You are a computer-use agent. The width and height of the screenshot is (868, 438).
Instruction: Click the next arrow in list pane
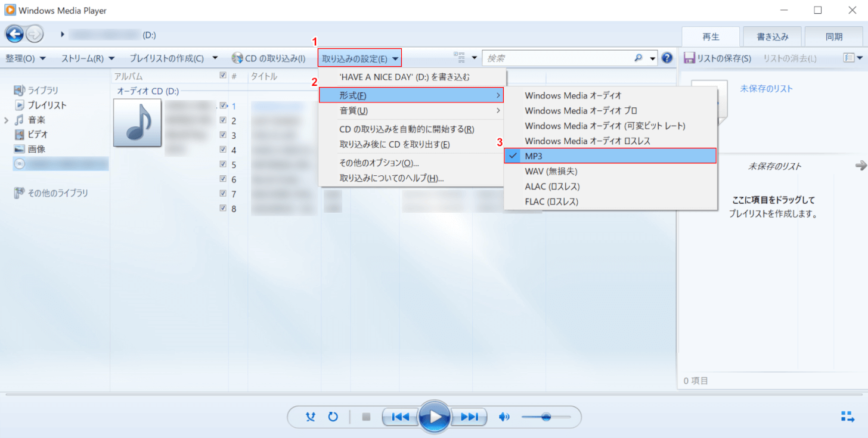(x=860, y=166)
